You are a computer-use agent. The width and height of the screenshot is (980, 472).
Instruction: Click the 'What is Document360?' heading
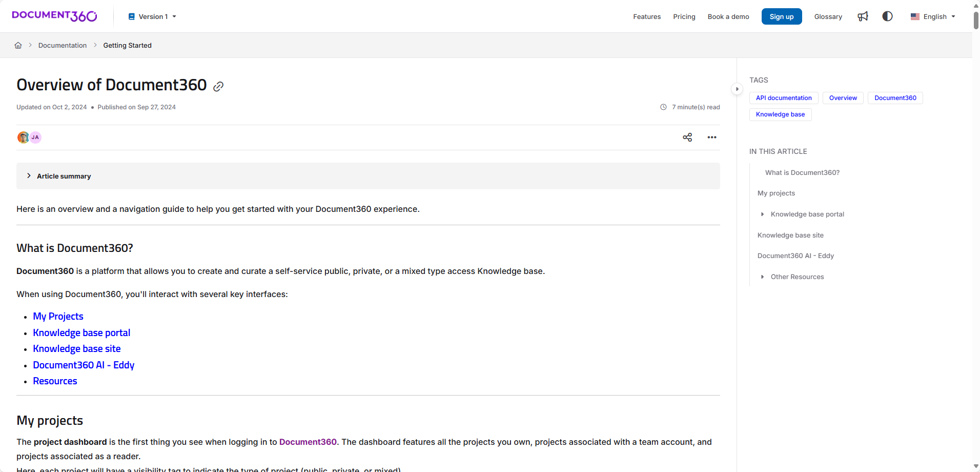click(75, 248)
